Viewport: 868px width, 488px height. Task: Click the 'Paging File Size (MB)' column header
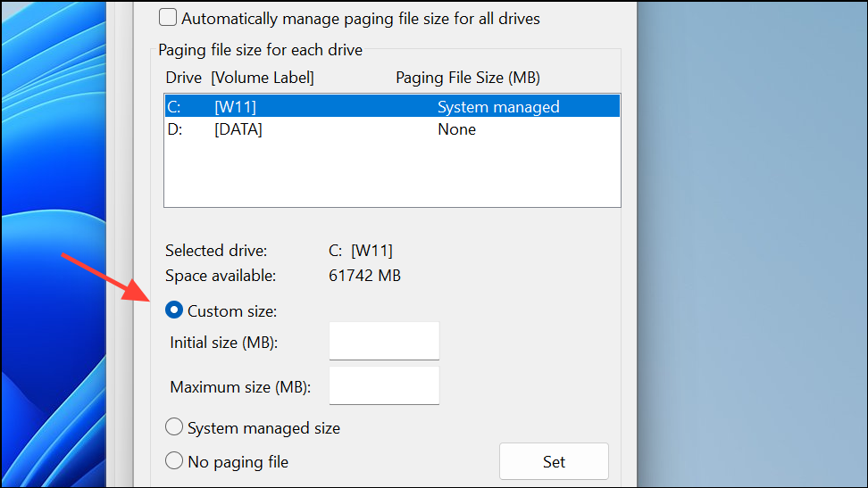[468, 78]
